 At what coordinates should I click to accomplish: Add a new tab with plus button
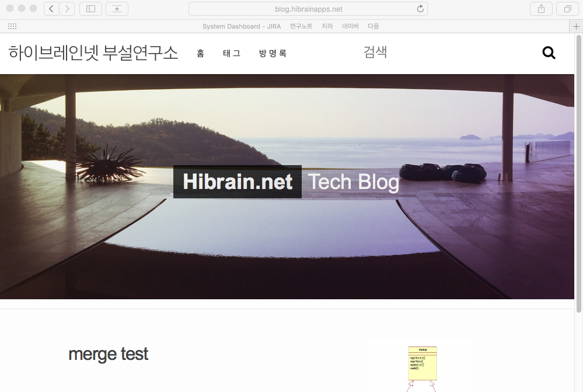click(x=576, y=26)
